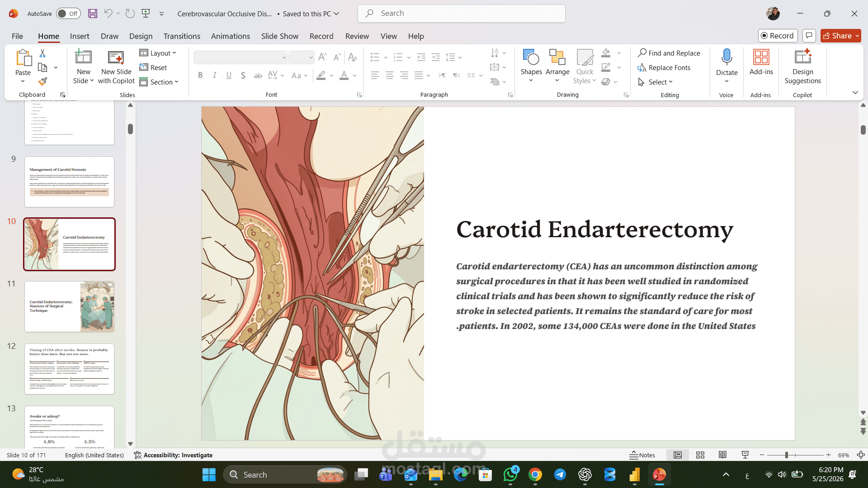This screenshot has width=868, height=488.
Task: Toggle Underline formatting
Action: click(229, 75)
